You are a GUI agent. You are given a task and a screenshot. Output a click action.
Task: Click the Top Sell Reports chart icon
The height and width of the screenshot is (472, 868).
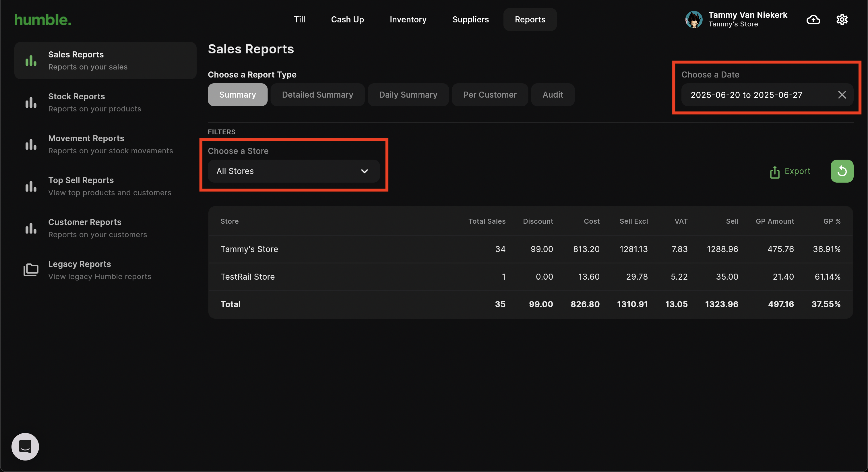tap(31, 186)
